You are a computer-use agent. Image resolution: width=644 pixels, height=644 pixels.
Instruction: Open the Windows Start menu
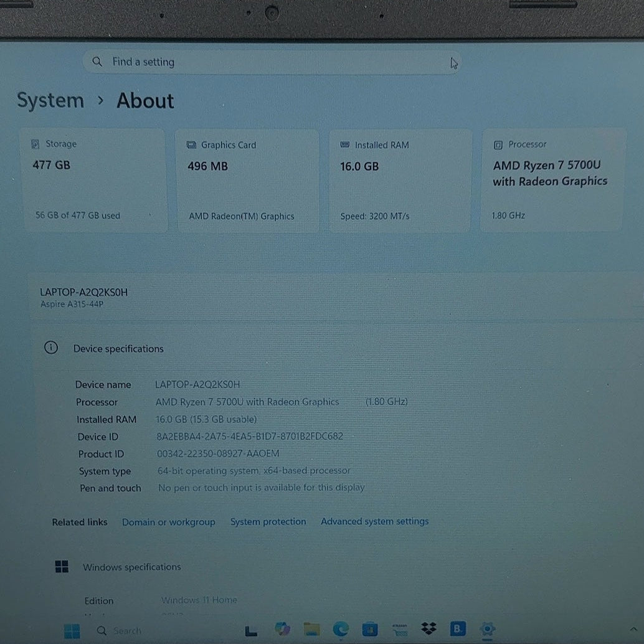[x=72, y=631]
